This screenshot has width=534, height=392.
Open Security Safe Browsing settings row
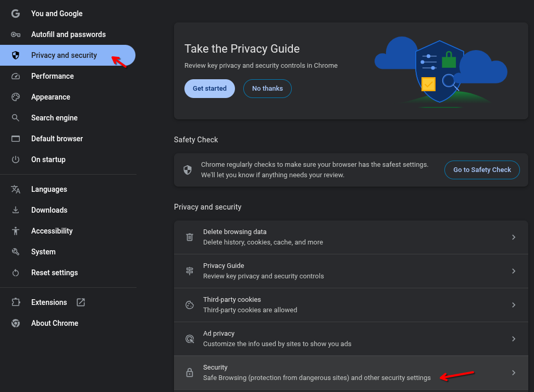[x=351, y=373]
